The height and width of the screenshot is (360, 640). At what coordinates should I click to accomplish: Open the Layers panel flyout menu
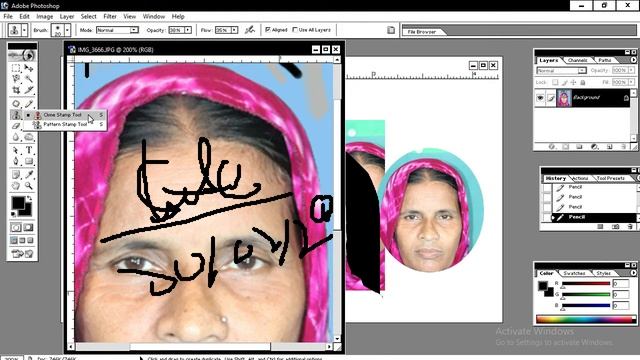[633, 60]
